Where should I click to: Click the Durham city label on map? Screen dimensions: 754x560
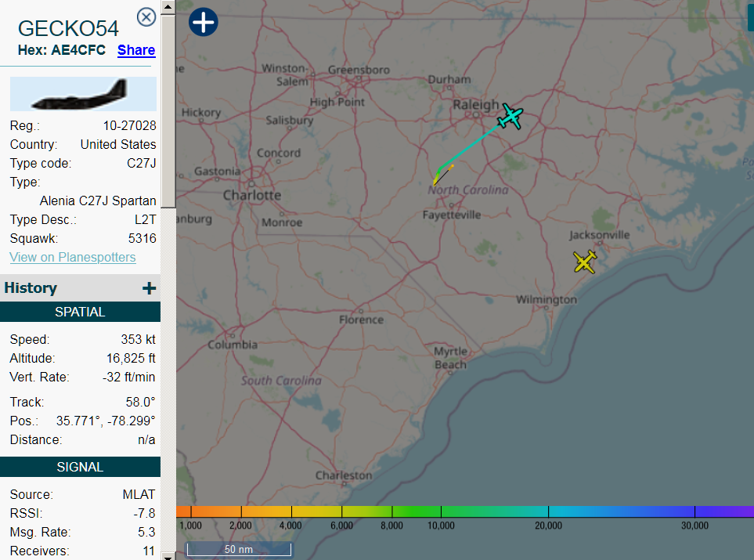(449, 79)
